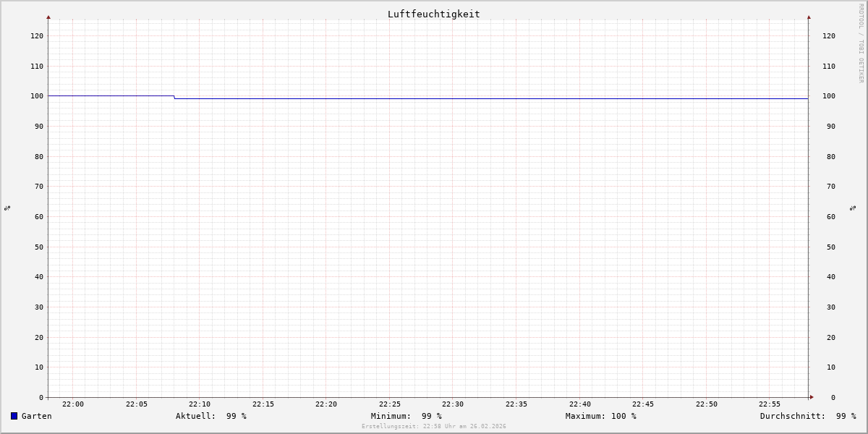
Task: Click the 22:35 time axis label
Action: [x=516, y=404]
